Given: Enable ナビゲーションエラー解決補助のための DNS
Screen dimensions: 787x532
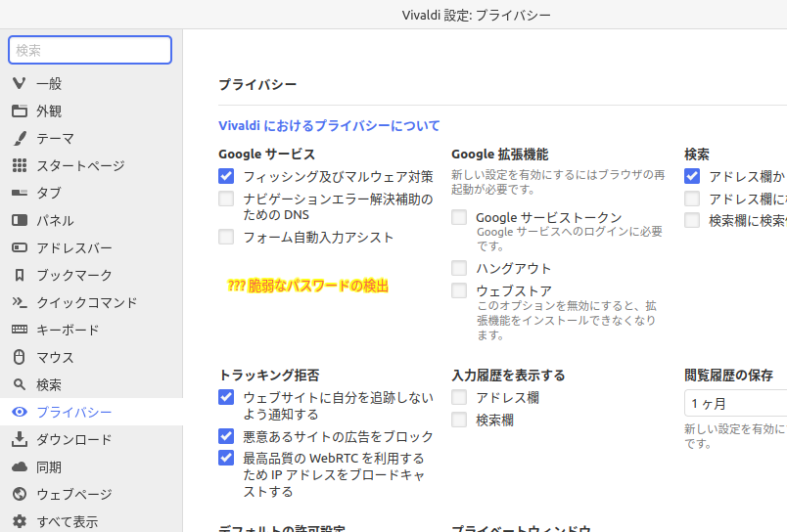Looking at the screenshot, I should tap(226, 199).
